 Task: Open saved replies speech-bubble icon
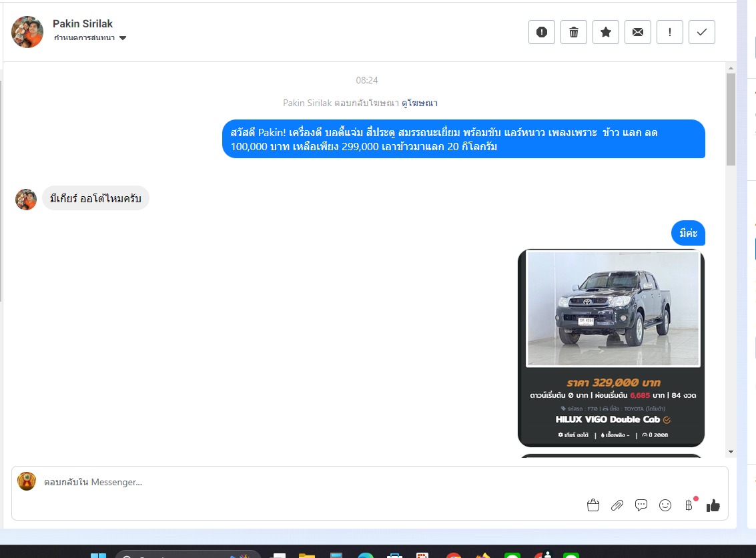tap(641, 505)
